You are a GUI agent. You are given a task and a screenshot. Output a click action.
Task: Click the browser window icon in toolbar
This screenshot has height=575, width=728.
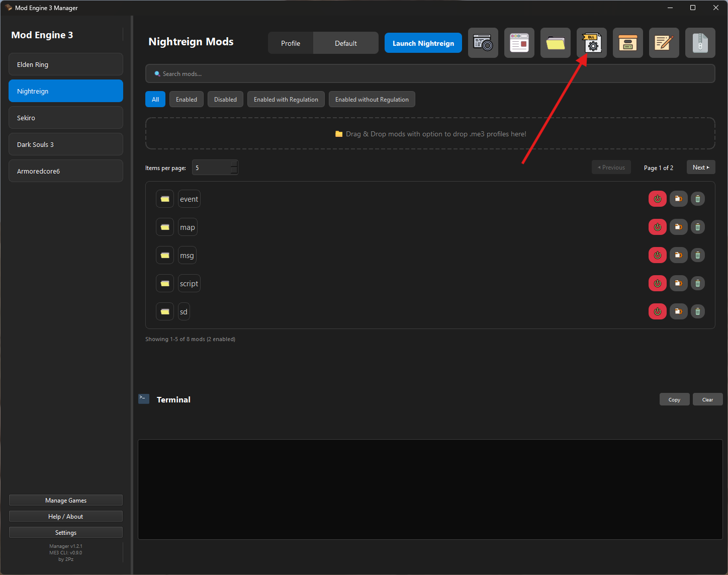pyautogui.click(x=519, y=43)
